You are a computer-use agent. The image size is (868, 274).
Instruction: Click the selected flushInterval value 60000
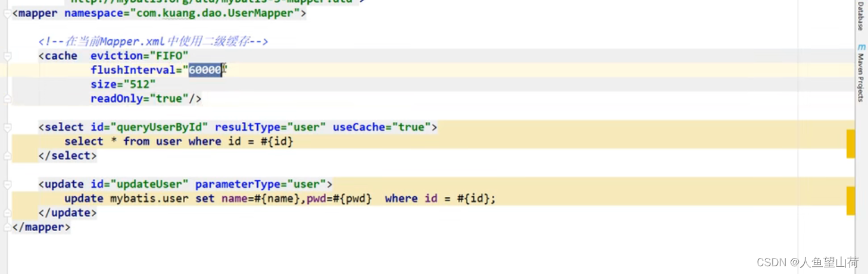click(x=205, y=70)
